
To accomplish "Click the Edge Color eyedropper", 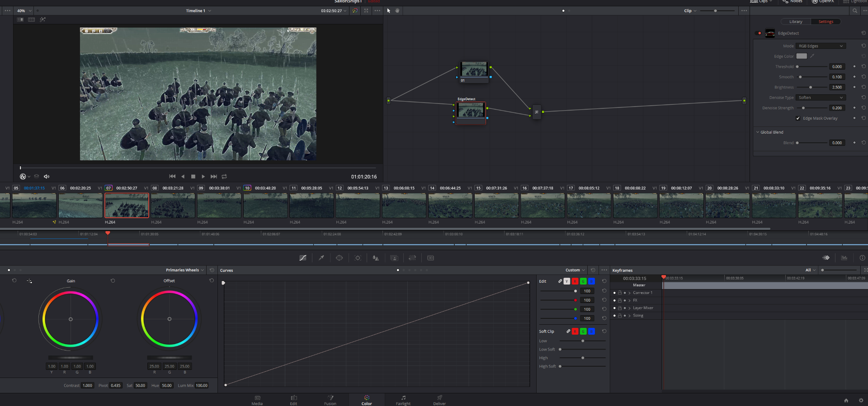I will click(812, 56).
